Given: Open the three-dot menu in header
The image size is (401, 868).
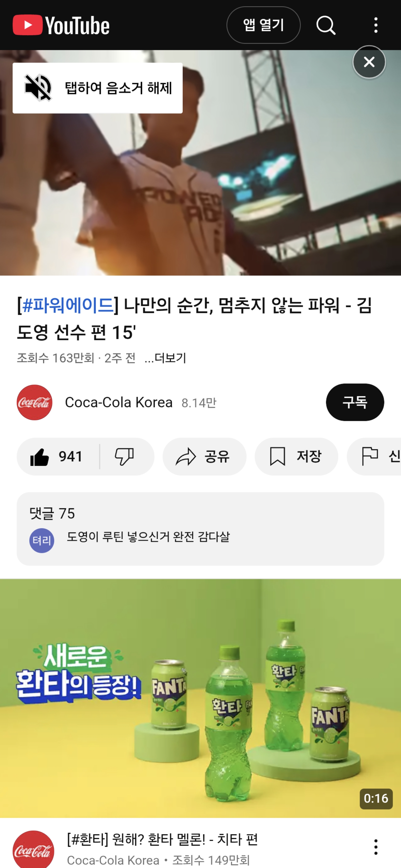Looking at the screenshot, I should tap(376, 25).
